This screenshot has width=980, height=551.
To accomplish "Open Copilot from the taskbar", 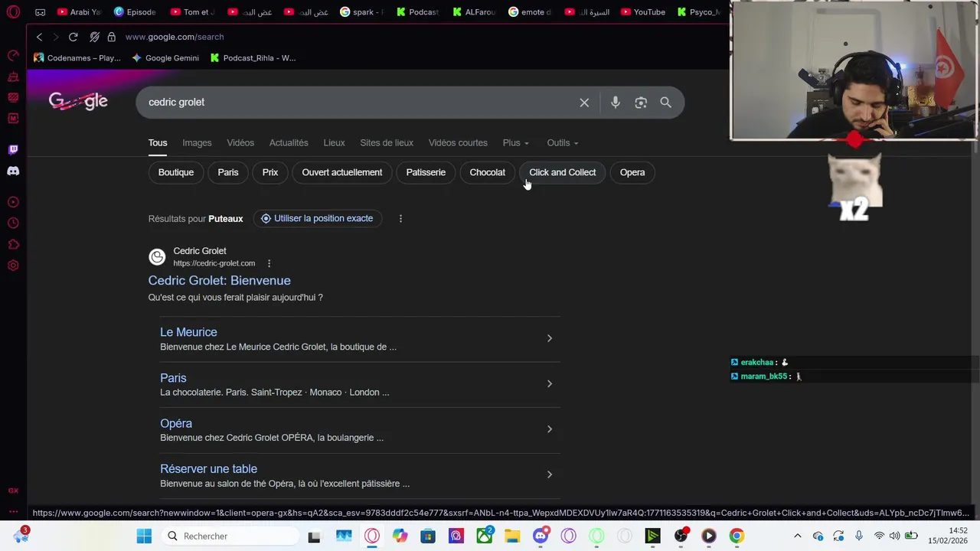I will point(400,536).
